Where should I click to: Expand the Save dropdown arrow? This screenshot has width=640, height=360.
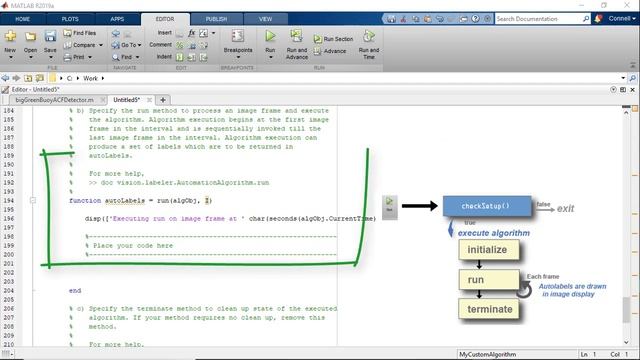point(50,58)
